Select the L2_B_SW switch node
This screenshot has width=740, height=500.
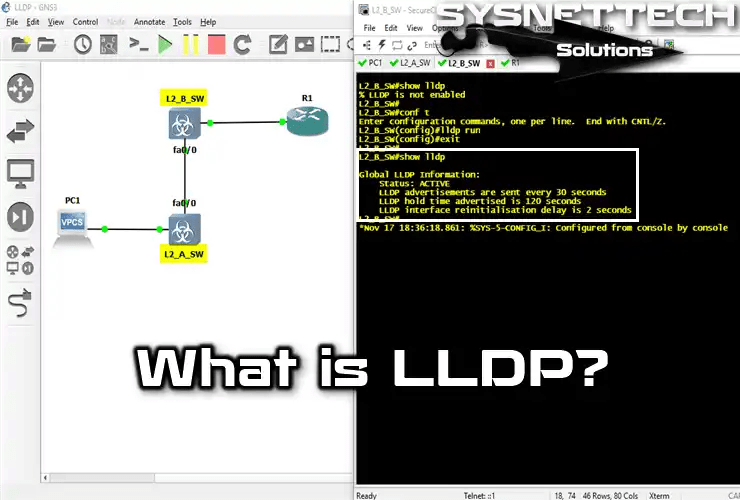185,123
